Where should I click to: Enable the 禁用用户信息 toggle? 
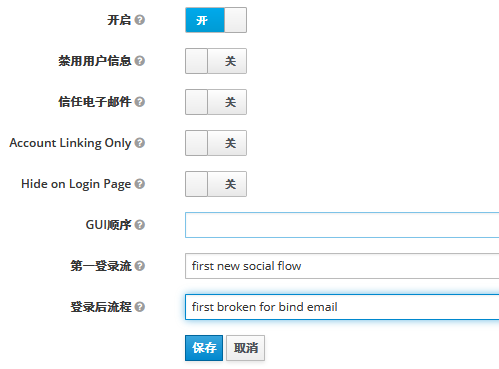pos(216,61)
